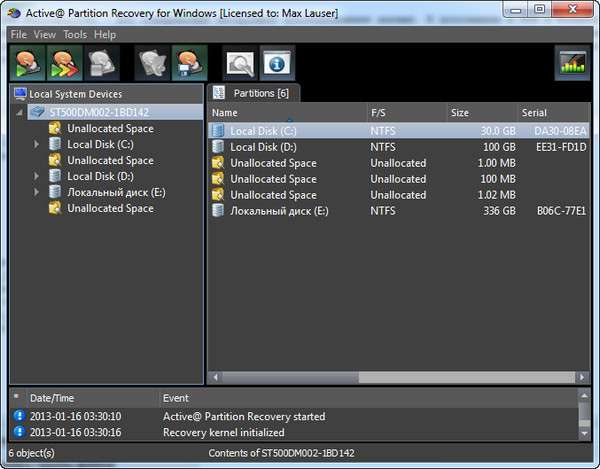Click the Local System Devices panel header
Viewport: 600px width, 469px height.
click(x=106, y=94)
